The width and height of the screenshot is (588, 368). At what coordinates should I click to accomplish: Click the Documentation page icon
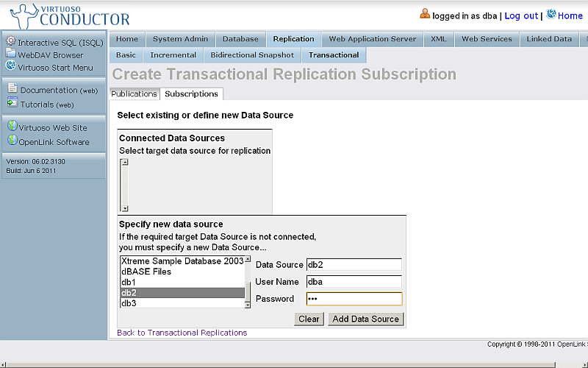point(12,89)
